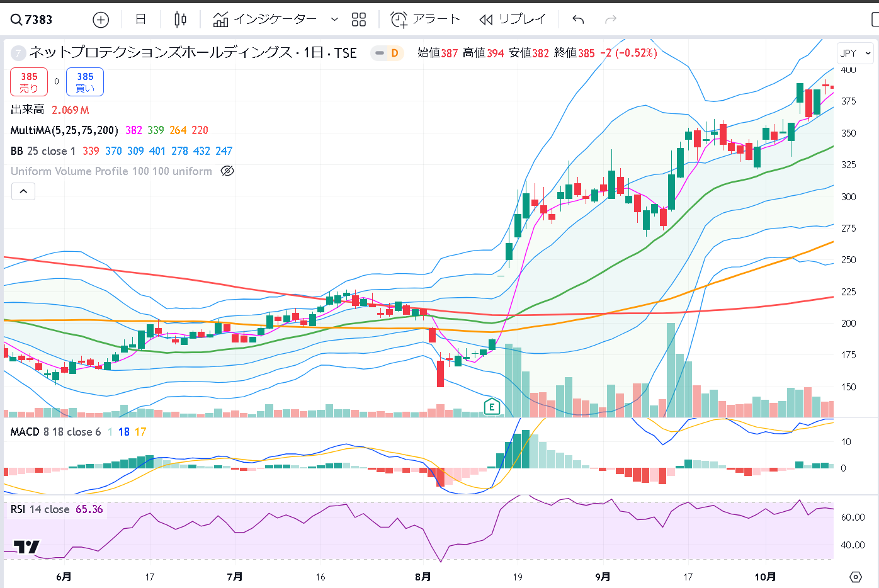Redo the chart action
This screenshot has width=879, height=588.
coord(610,20)
